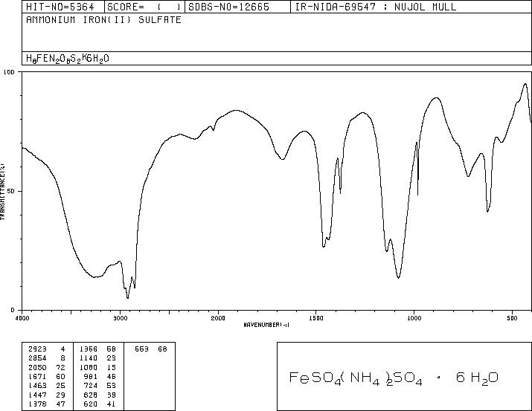Click the 4000 wavenumber axis label
Viewport: 532px width, 411px height.
pos(22,318)
